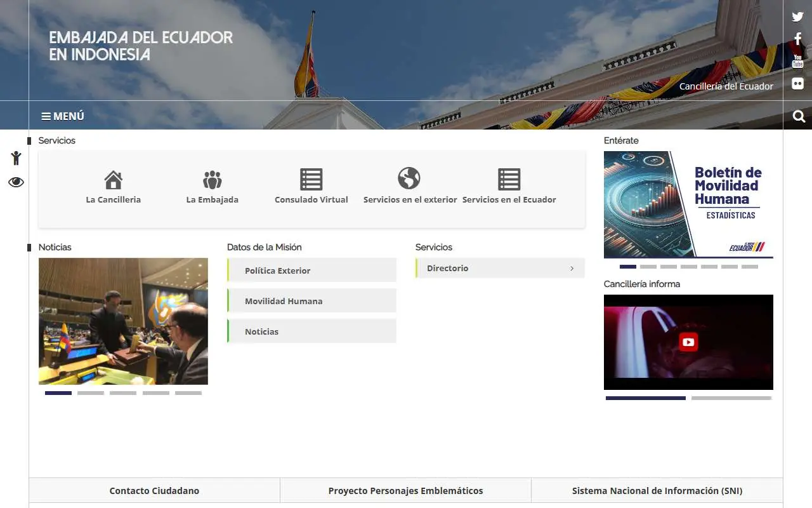Open the Twitter social icon
Viewport: 812px width, 508px height.
[797, 17]
